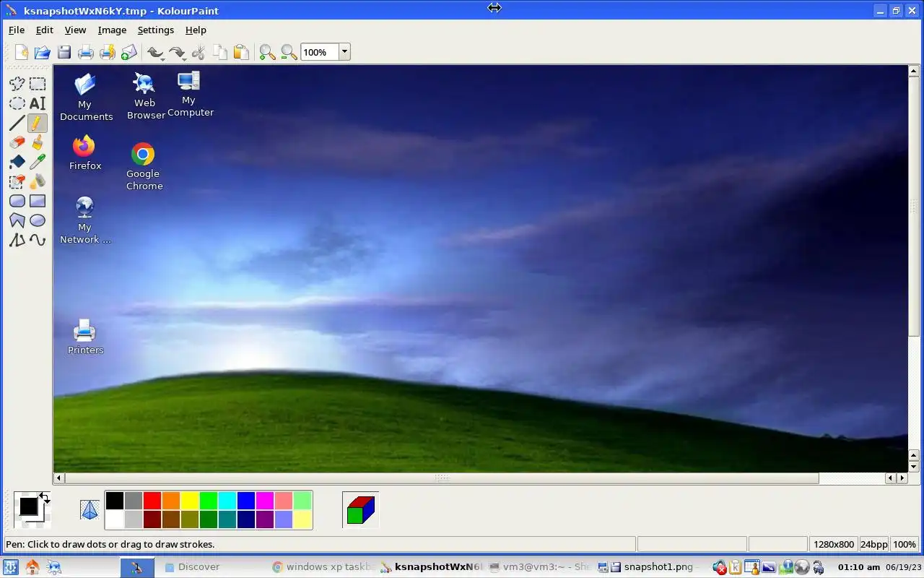924x578 pixels.
Task: Pick the red swatch in the palette
Action: tap(152, 501)
